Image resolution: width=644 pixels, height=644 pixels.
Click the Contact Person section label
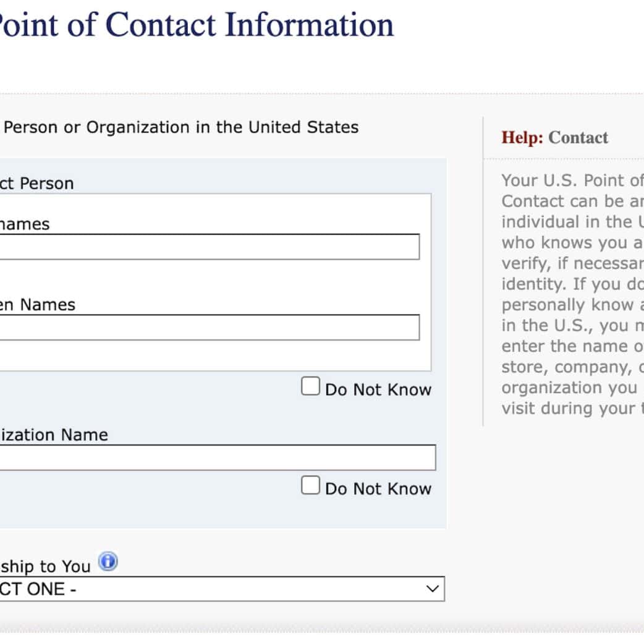pos(36,184)
